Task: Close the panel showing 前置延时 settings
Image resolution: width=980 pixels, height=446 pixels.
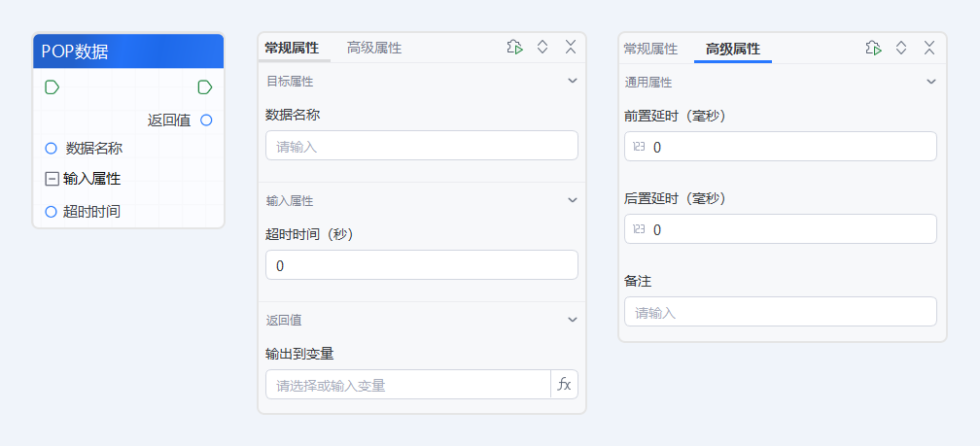Action: click(929, 48)
